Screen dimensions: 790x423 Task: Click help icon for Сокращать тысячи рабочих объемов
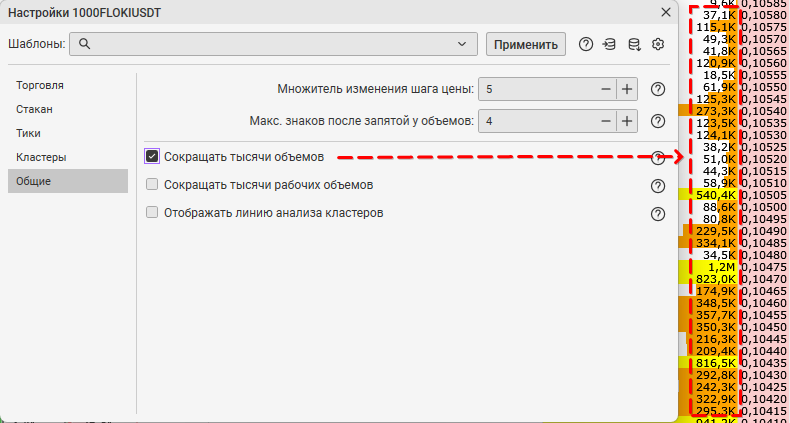click(658, 185)
